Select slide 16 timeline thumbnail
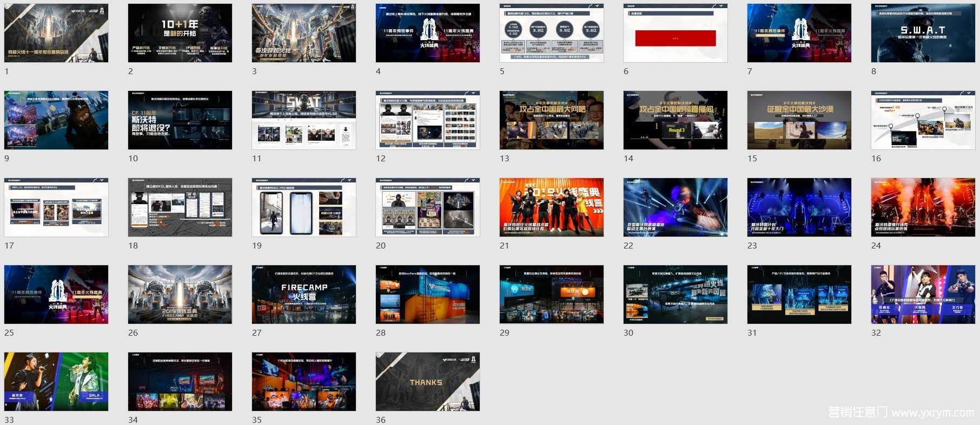Image resolution: width=980 pixels, height=425 pixels. tap(923, 120)
